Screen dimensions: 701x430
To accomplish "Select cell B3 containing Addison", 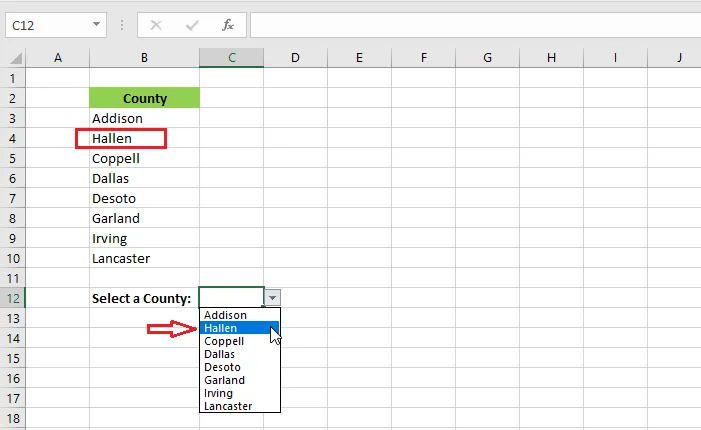I will pyautogui.click(x=144, y=118).
